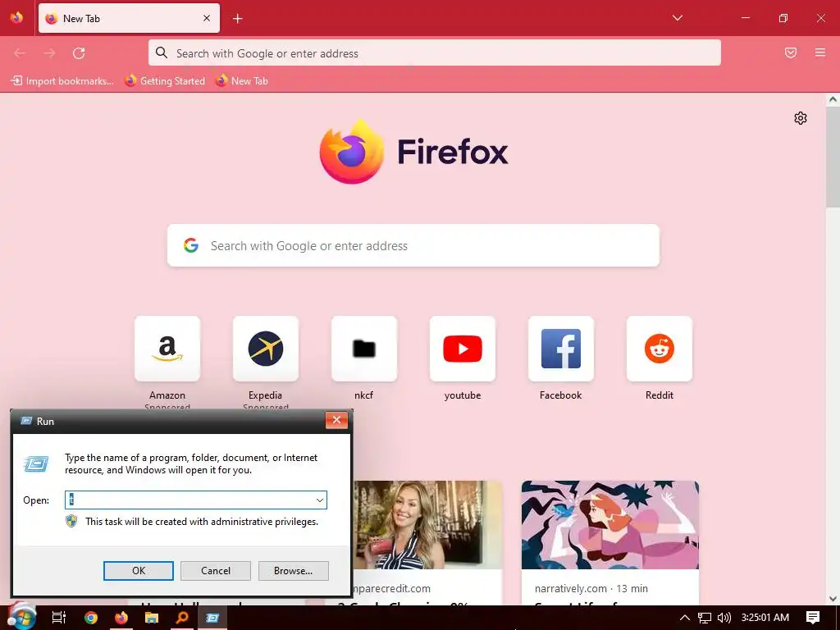The image size is (840, 630).
Task: Focus the toolbar address bar
Action: (435, 53)
